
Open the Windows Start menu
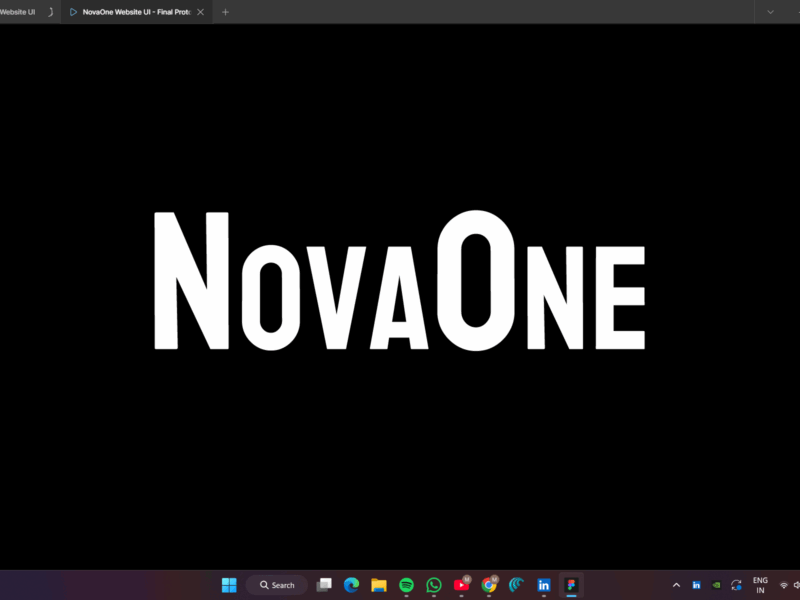[x=229, y=585]
